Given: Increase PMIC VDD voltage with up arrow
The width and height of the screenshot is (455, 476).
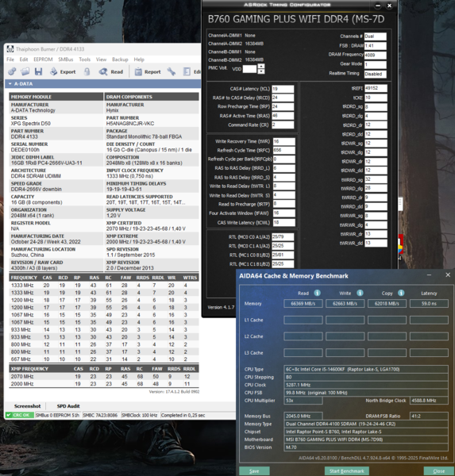Looking at the screenshot, I should point(261,66).
